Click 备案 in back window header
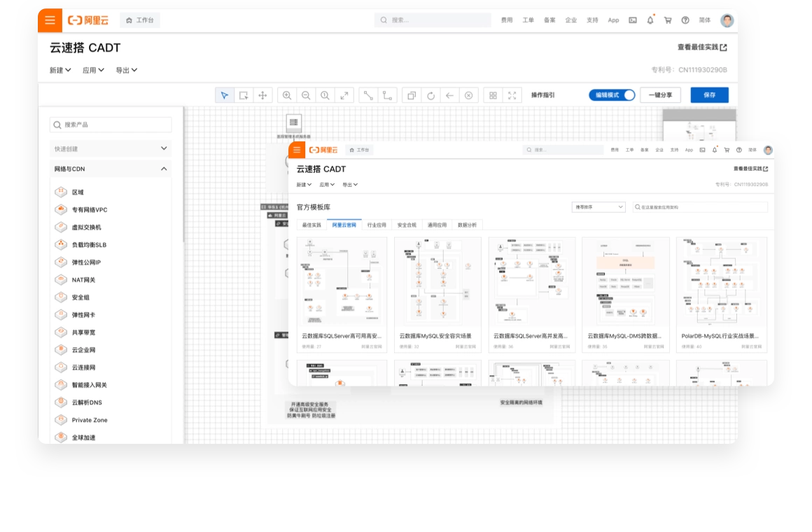Viewport: 812px width, 532px height. (549, 20)
